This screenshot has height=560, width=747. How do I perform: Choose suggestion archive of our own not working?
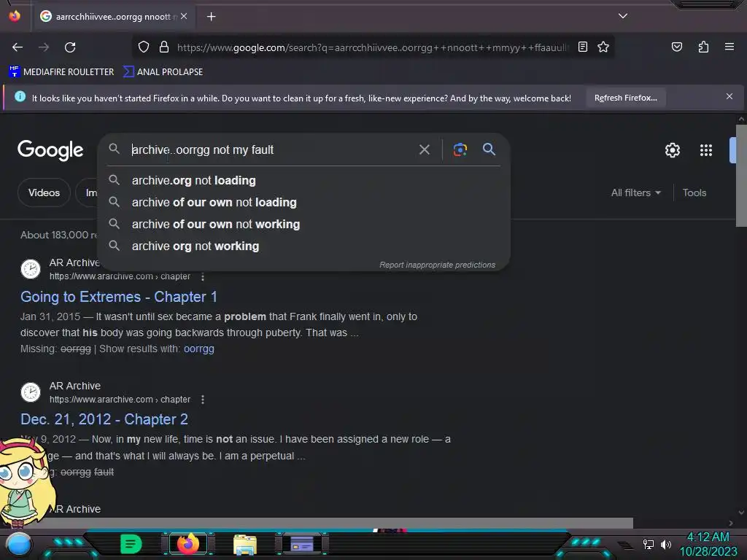coord(304,225)
